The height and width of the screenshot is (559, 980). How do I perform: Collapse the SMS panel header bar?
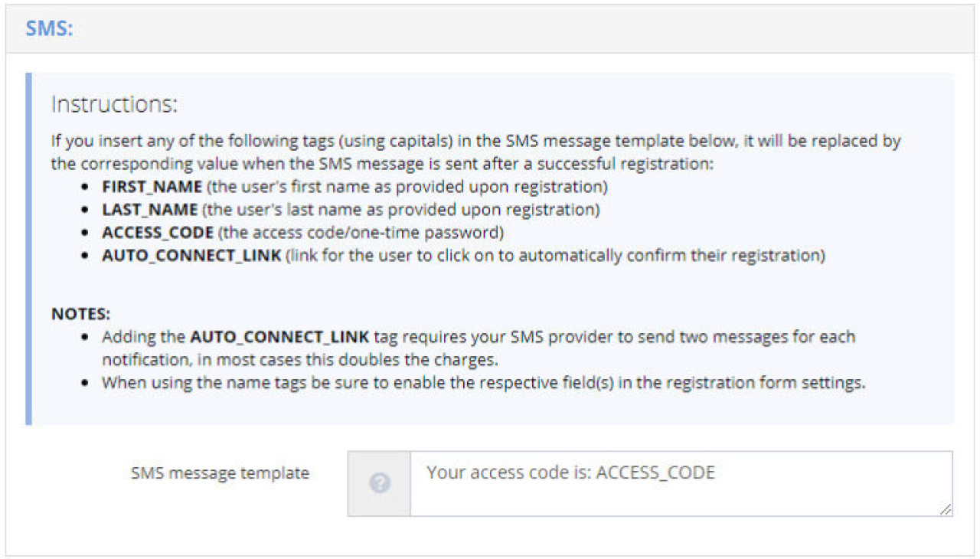(x=490, y=28)
